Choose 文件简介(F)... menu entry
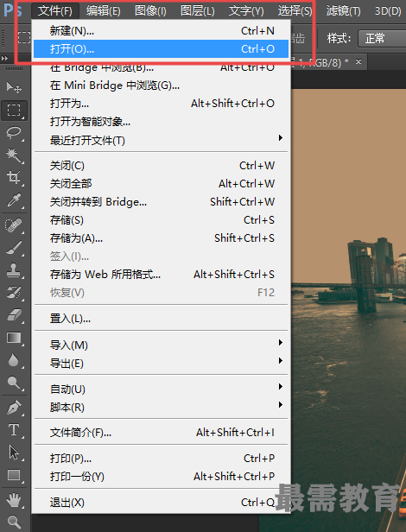The width and height of the screenshot is (406, 532). click(160, 432)
